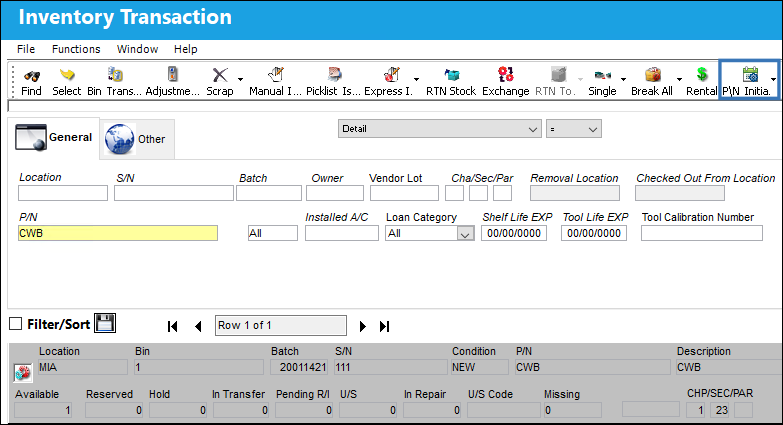This screenshot has width=783, height=425.
Task: Click the MIA location value
Action: pos(83,368)
